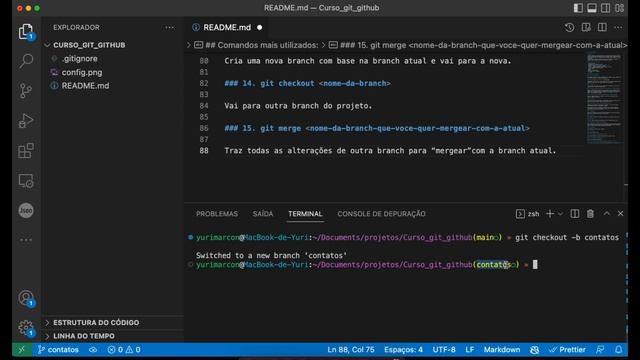
Task: Expand breadcrumb chevron before Comandos mais utilizados
Action: coord(189,45)
